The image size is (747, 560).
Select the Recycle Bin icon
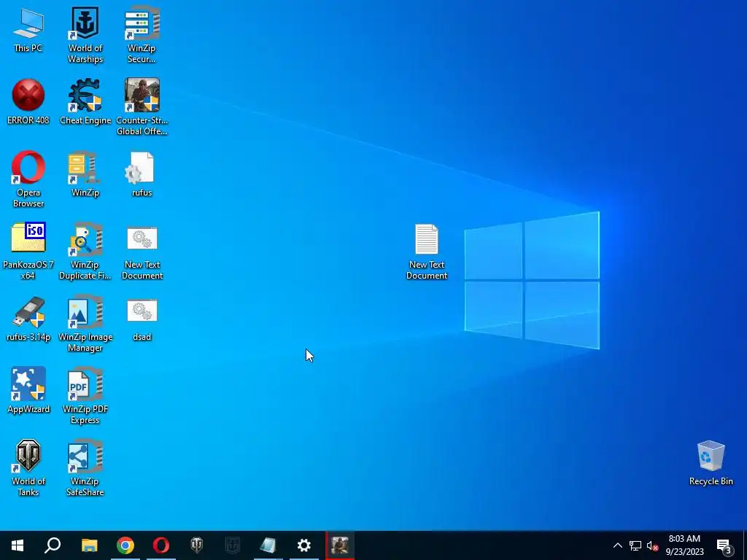point(711,463)
